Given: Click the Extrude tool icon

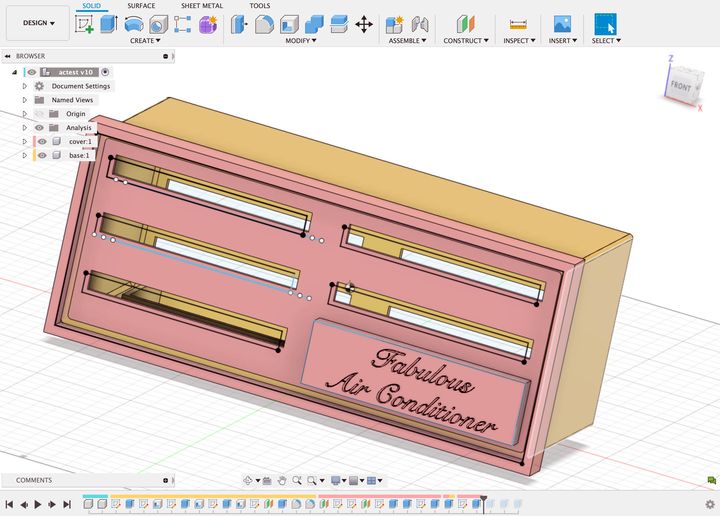Looking at the screenshot, I should 109,24.
